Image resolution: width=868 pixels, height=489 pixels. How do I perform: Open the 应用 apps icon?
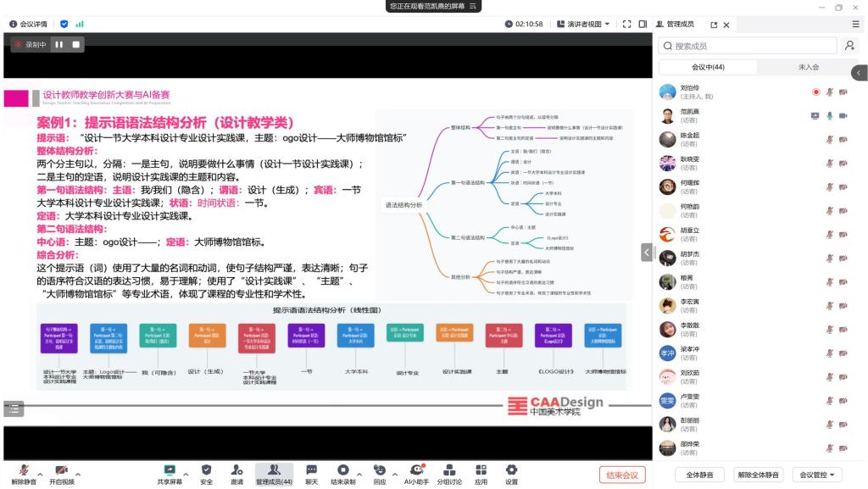(x=481, y=470)
